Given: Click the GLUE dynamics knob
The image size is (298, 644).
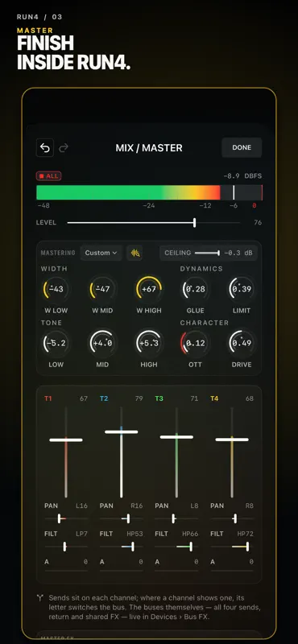Looking at the screenshot, I should pyautogui.click(x=195, y=289).
